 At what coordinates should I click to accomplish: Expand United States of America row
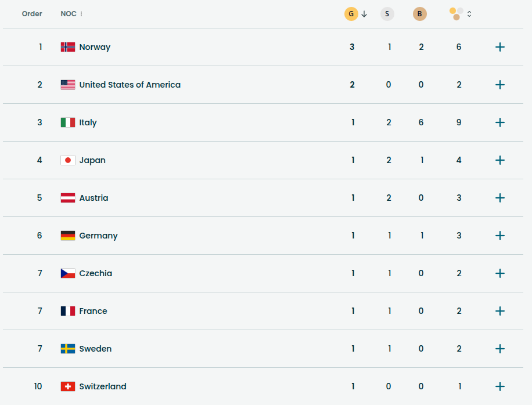tap(499, 85)
